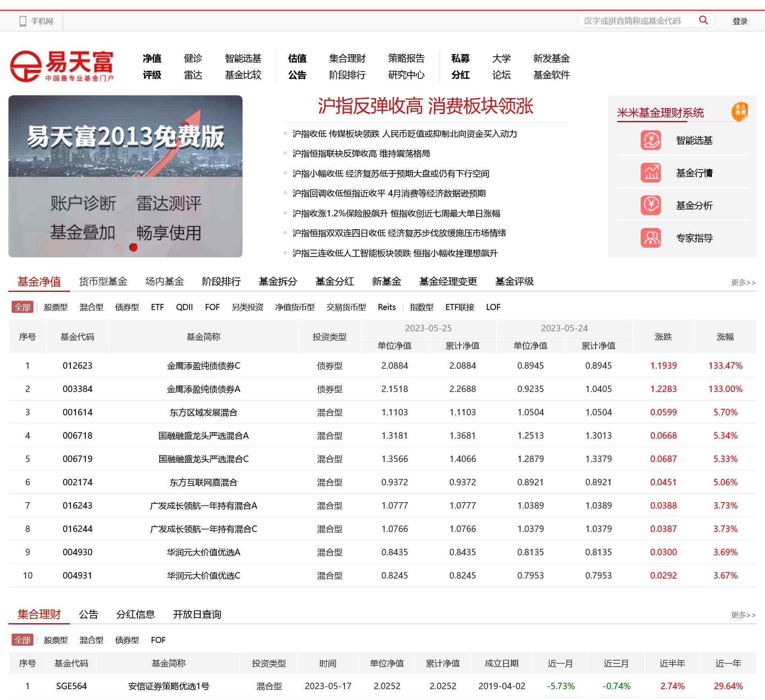Open 米米基金理财系统 title link
The height and width of the screenshot is (700, 765).
660,113
